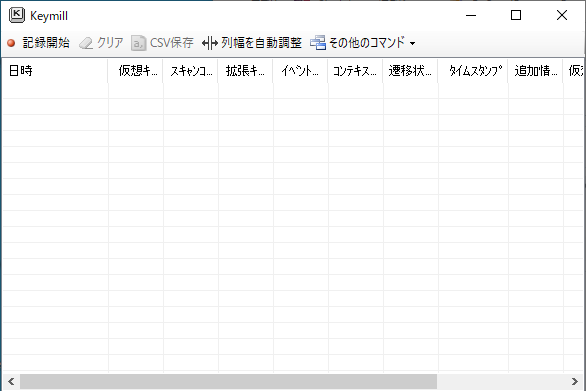Click the 列幅を自動調整 button label

[261, 43]
